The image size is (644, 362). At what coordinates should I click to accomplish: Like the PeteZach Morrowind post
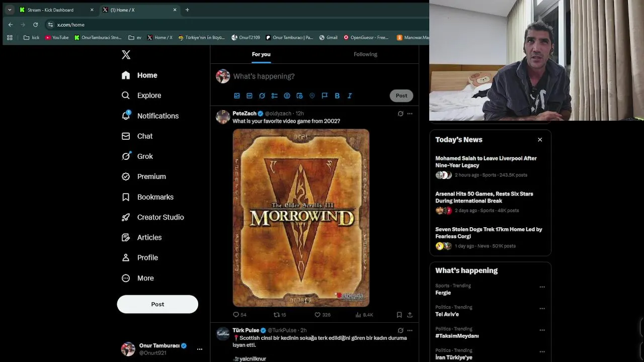(322, 315)
